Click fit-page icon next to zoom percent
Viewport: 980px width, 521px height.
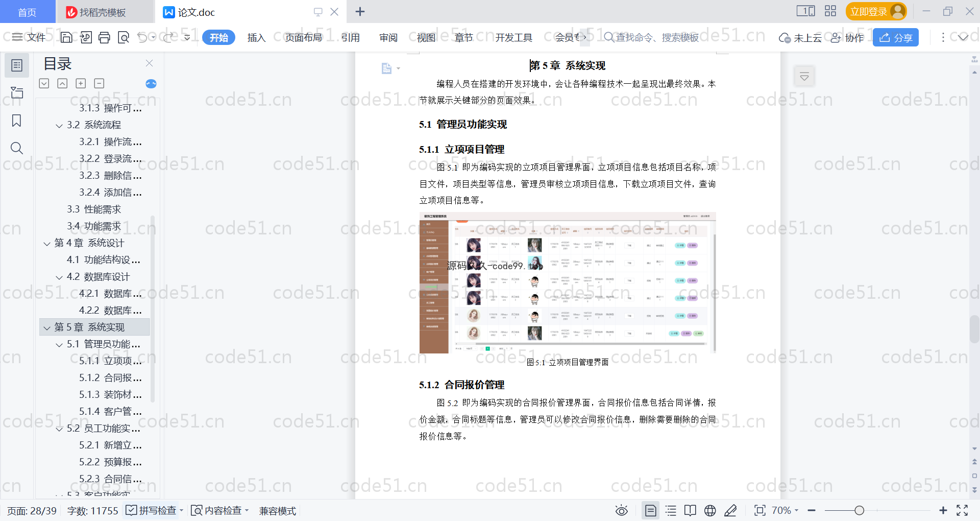tap(759, 510)
